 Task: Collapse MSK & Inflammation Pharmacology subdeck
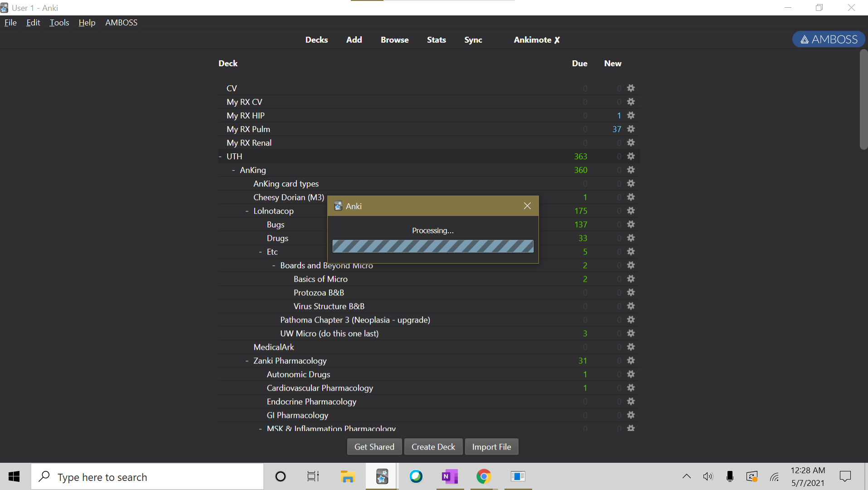pos(261,428)
